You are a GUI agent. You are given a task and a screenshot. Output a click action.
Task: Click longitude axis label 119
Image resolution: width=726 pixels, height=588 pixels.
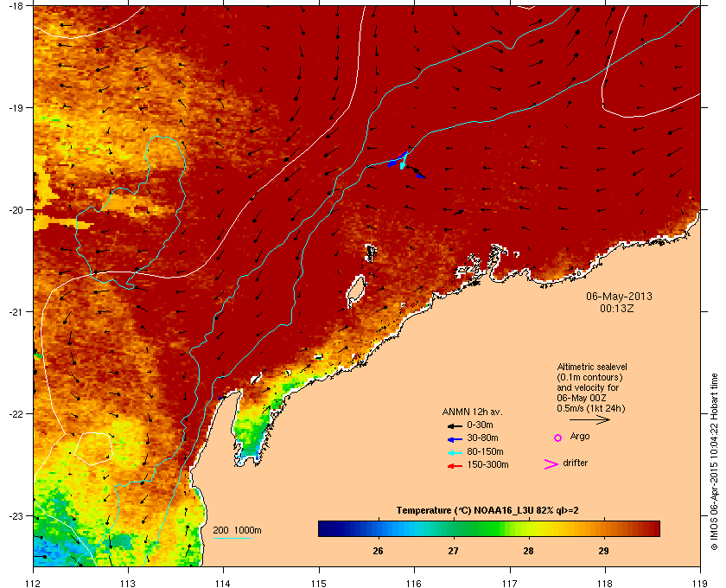coord(701,584)
